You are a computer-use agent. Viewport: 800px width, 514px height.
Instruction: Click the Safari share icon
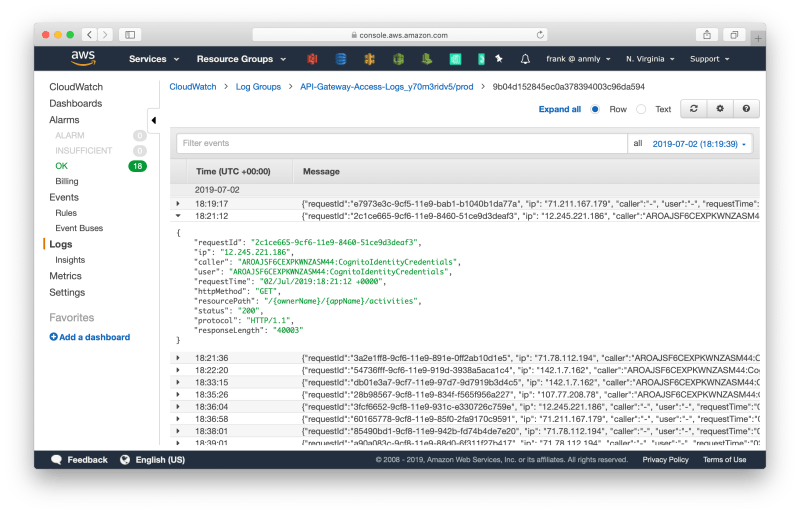[x=707, y=35]
